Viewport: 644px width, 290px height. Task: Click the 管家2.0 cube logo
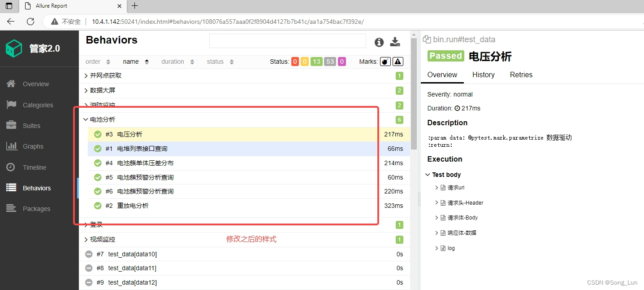click(13, 48)
